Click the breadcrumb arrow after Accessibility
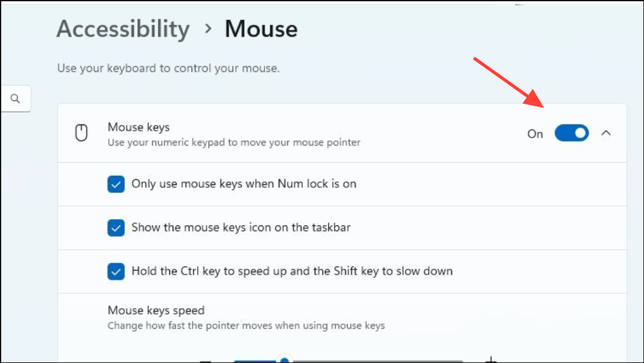 [207, 29]
